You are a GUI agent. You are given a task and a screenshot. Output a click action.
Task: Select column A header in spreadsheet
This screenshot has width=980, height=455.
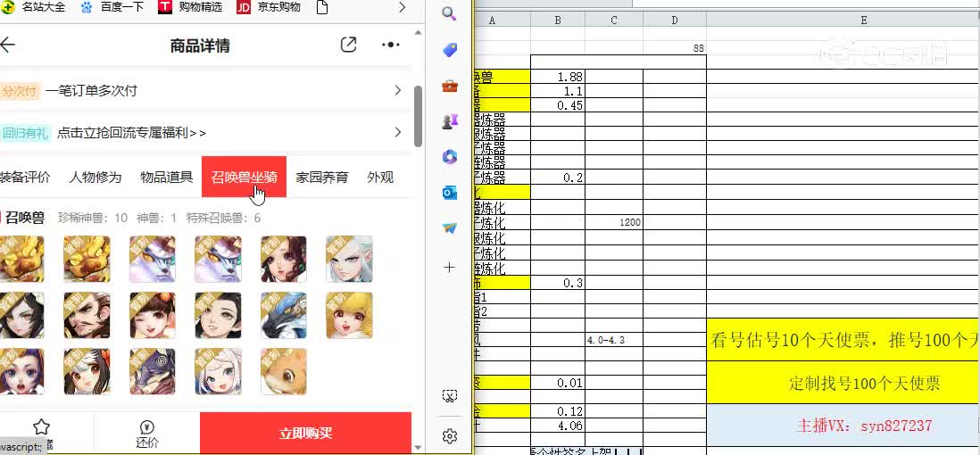502,20
